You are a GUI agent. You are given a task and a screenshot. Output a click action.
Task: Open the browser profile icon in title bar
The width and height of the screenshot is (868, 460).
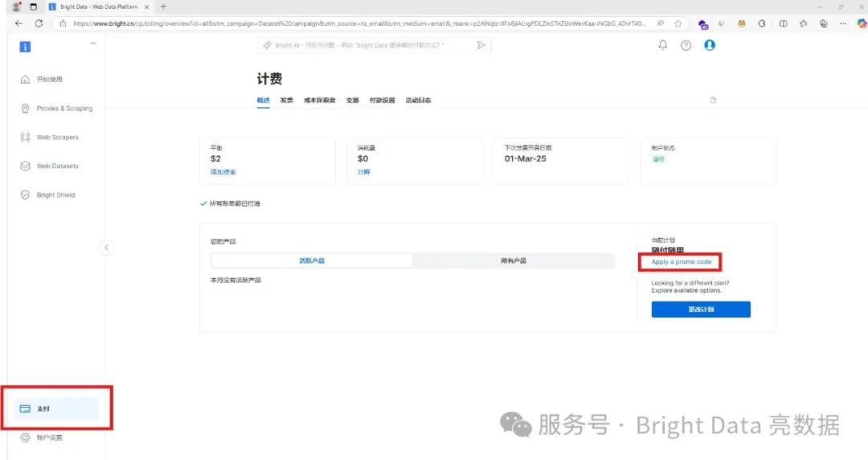[x=16, y=6]
